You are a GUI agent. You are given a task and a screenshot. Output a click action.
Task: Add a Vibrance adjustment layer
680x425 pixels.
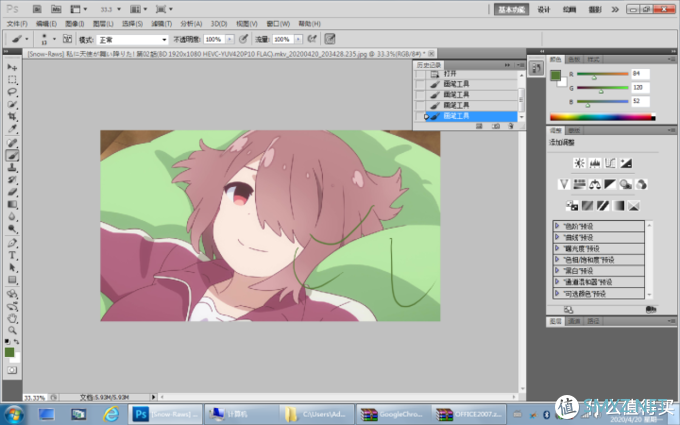(x=564, y=184)
